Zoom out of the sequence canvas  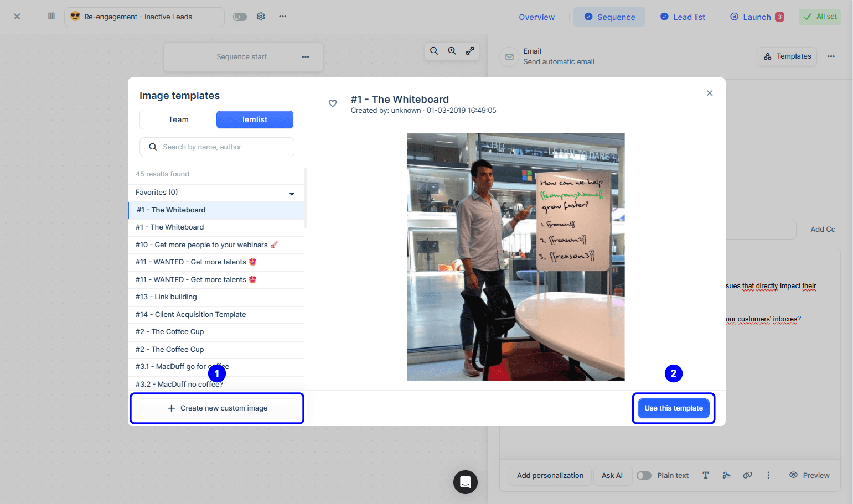click(434, 51)
